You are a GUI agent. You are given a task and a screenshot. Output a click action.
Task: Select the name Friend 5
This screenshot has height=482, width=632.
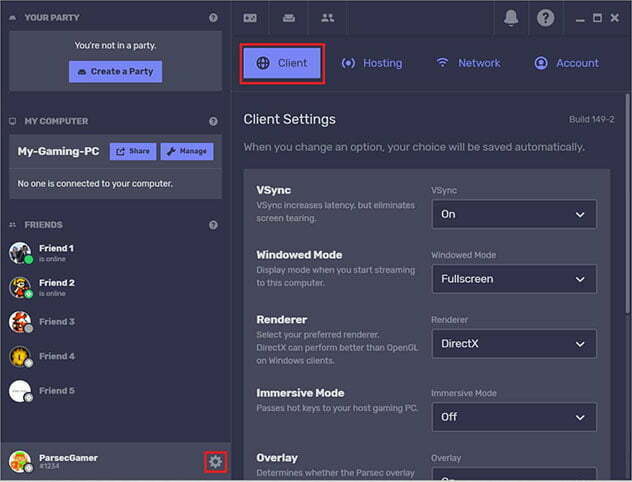pos(57,391)
